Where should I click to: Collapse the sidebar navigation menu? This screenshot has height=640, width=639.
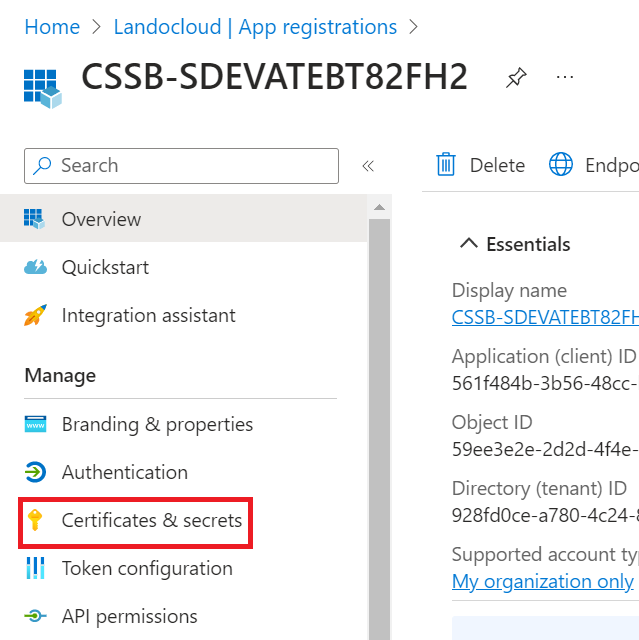click(x=368, y=166)
